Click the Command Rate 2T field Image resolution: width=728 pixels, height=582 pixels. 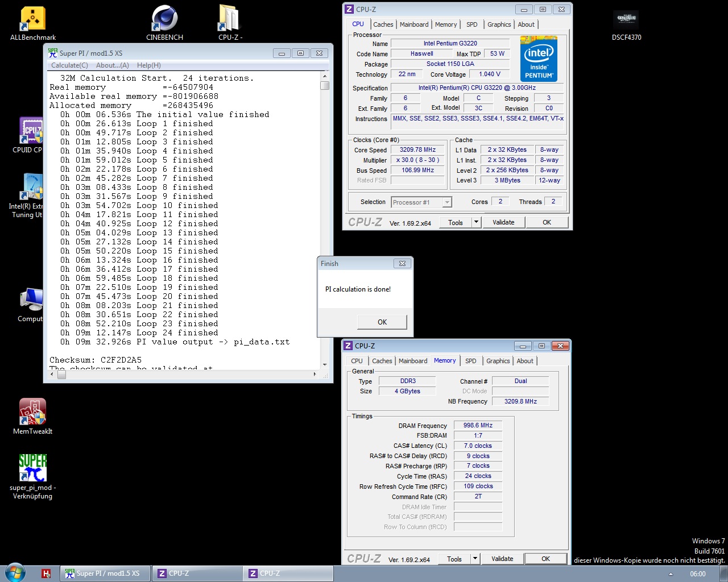[478, 497]
